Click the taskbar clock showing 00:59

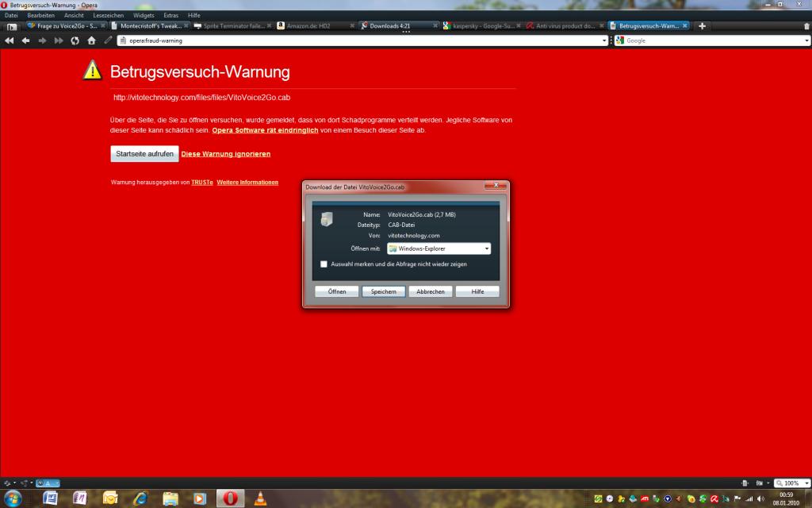(x=786, y=498)
